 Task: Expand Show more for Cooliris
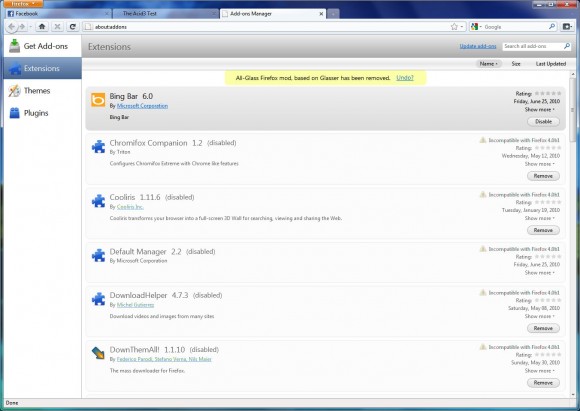[x=539, y=218]
